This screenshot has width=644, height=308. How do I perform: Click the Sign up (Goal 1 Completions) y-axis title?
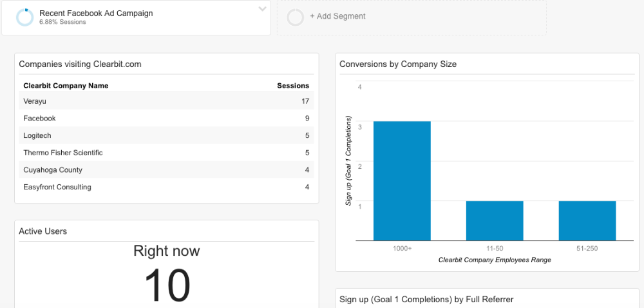348,160
